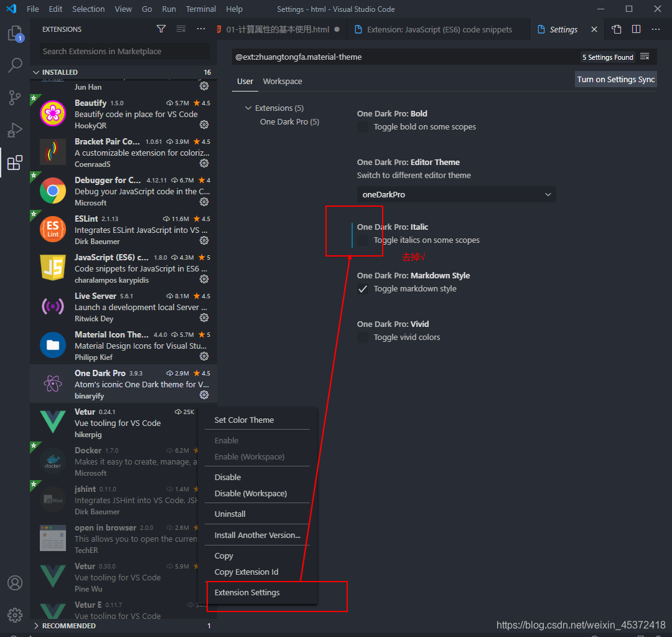Select the Docker extension entry

point(114,461)
